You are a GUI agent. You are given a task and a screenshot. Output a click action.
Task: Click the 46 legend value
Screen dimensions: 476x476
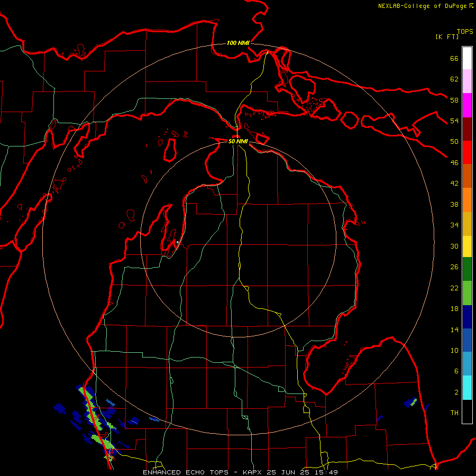(454, 163)
